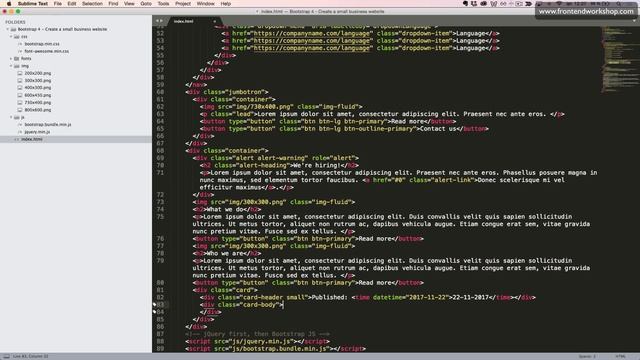
Task: Click line number 88 in the gutter
Action: click(160, 342)
